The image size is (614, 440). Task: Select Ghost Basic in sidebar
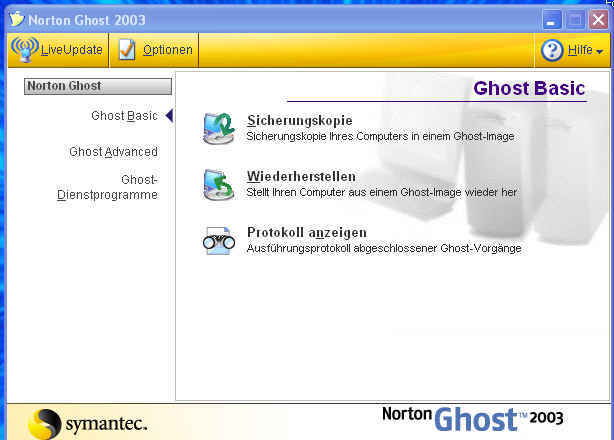(125, 116)
